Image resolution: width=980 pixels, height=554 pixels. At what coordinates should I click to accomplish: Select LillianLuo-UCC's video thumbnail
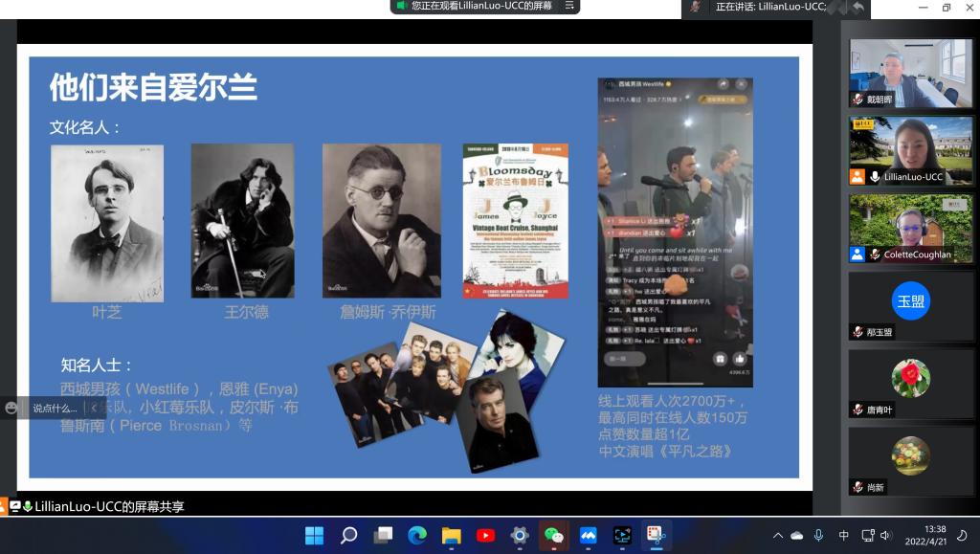coord(910,150)
